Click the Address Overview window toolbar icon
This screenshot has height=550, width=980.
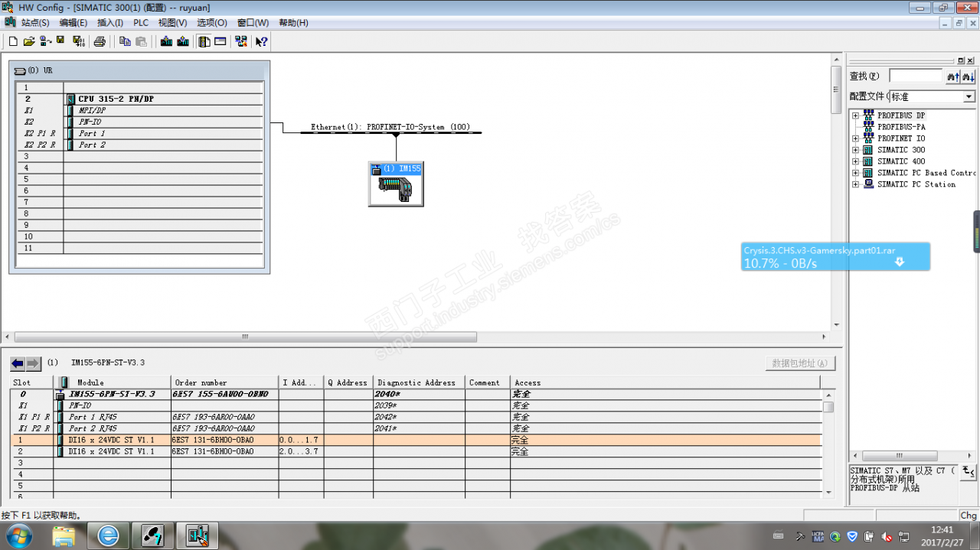click(220, 41)
